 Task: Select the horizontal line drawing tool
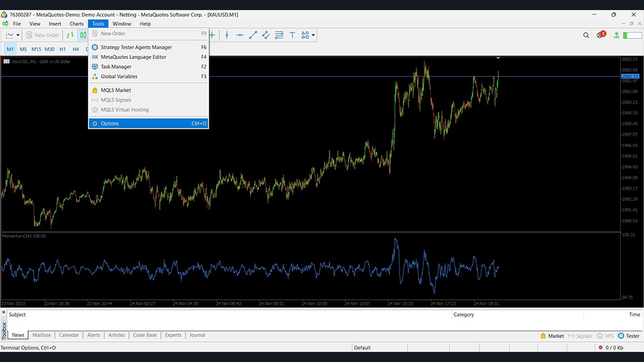240,35
